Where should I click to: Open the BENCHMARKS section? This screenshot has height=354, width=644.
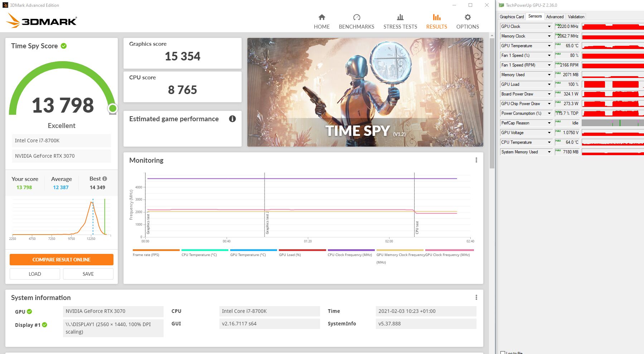click(x=357, y=21)
